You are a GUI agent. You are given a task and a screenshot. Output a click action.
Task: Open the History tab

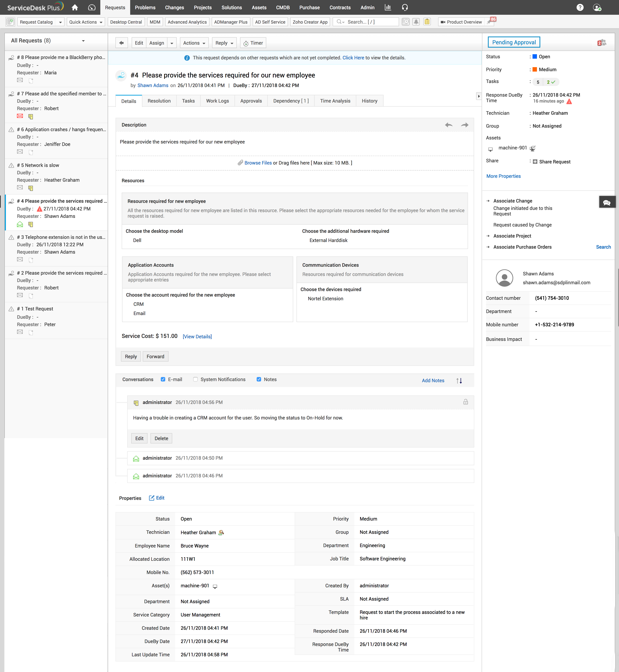[x=370, y=101]
